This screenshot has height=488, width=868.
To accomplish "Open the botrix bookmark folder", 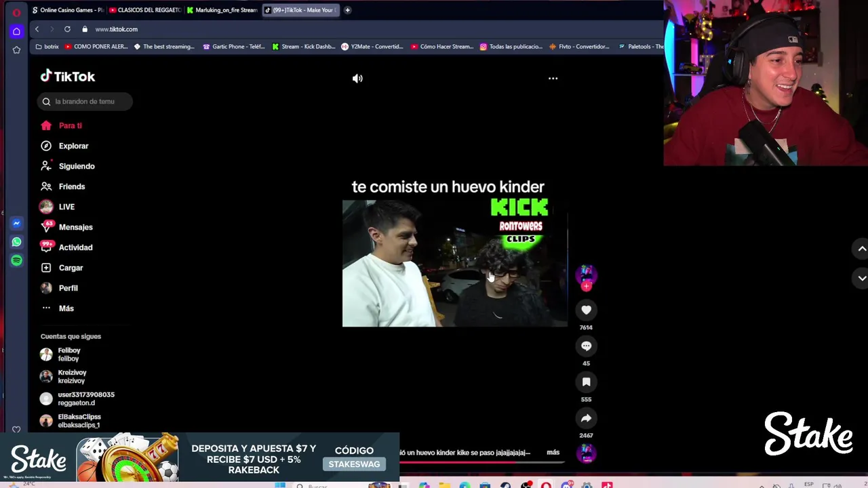I will pos(47,47).
